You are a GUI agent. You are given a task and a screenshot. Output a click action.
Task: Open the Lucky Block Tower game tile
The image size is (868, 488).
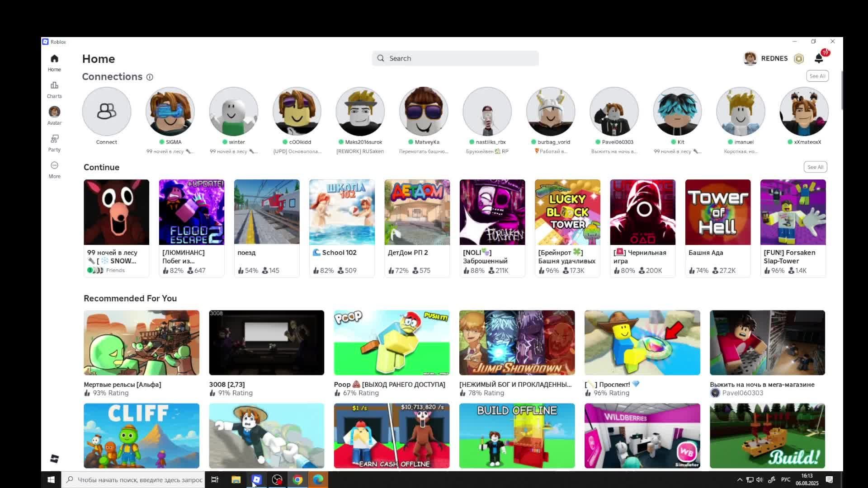point(567,212)
